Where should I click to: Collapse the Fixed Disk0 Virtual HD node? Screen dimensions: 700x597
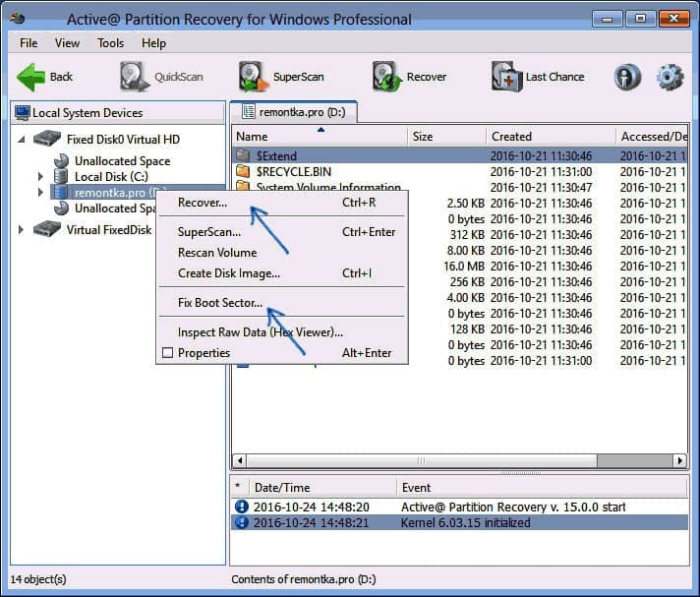tap(23, 139)
